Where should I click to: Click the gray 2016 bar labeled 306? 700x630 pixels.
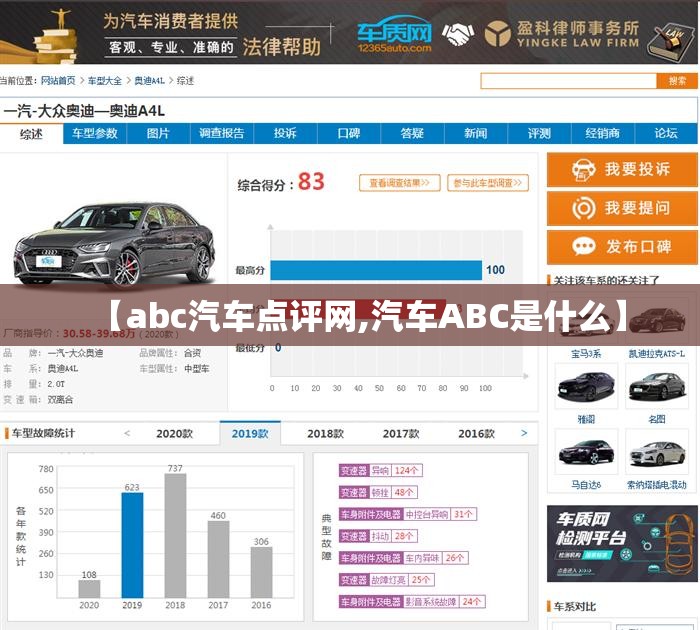point(261,572)
